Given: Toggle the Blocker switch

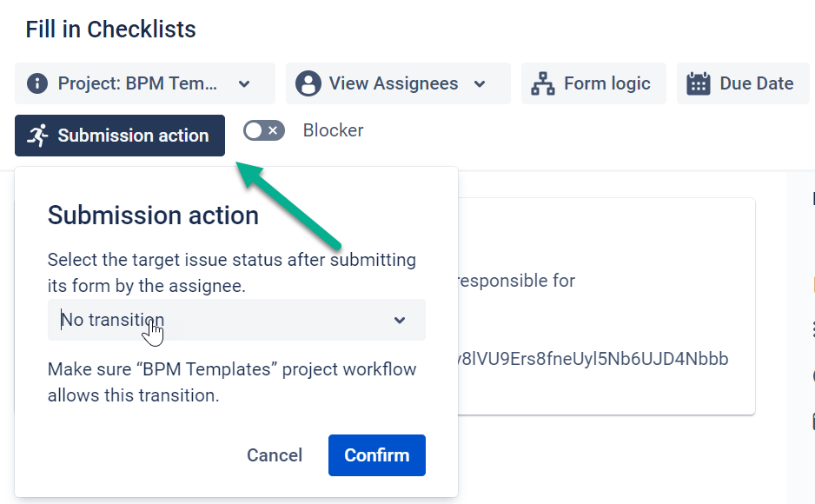Looking at the screenshot, I should 263,130.
